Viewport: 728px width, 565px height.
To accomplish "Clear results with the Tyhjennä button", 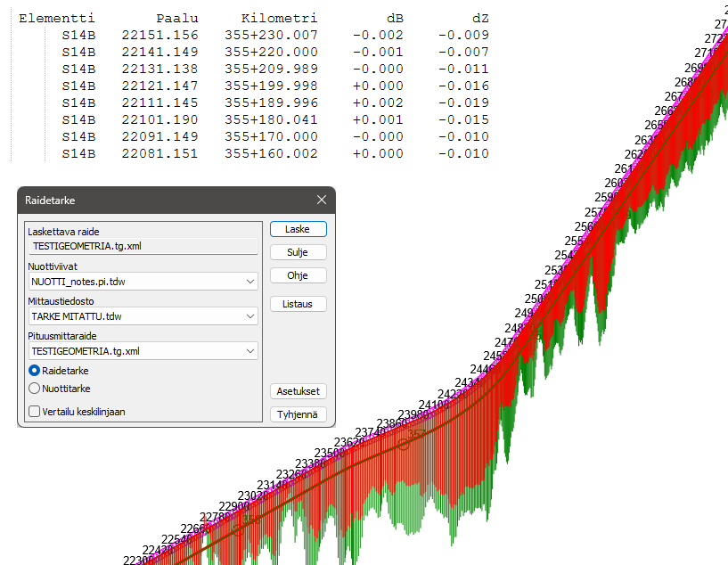I will [298, 414].
